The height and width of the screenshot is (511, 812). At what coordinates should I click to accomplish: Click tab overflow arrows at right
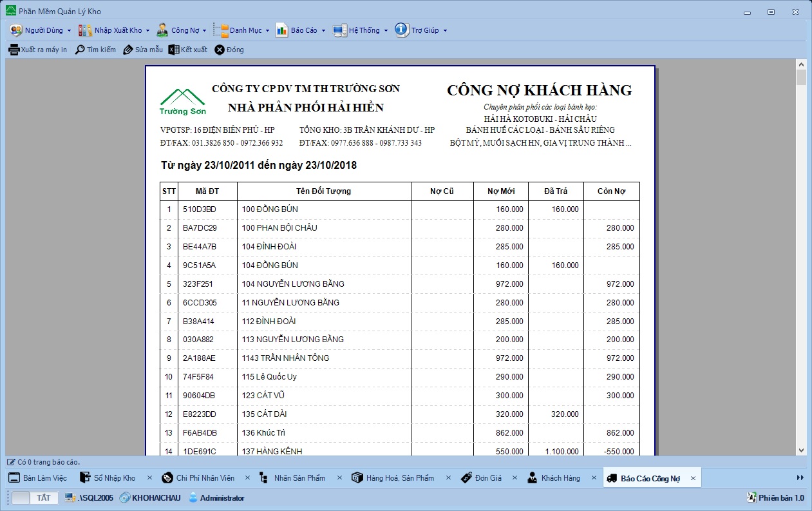pyautogui.click(x=800, y=477)
